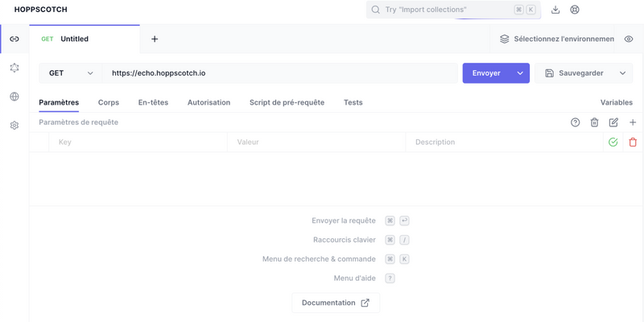The width and height of the screenshot is (644, 322).
Task: Open the Realtime globe icon in sidebar
Action: pos(14,97)
